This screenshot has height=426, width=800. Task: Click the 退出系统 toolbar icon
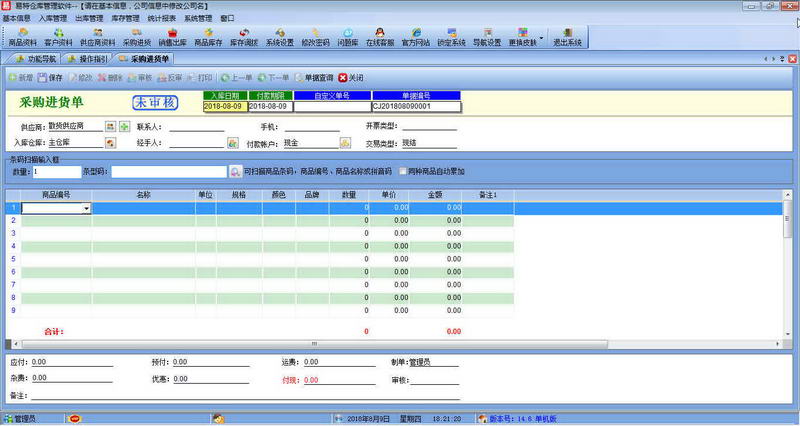point(567,38)
